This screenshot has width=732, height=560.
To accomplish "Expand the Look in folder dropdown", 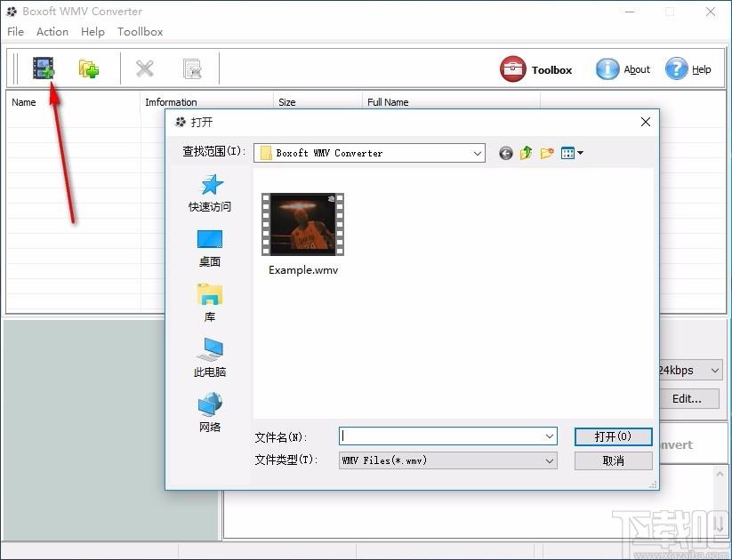I will pos(477,153).
